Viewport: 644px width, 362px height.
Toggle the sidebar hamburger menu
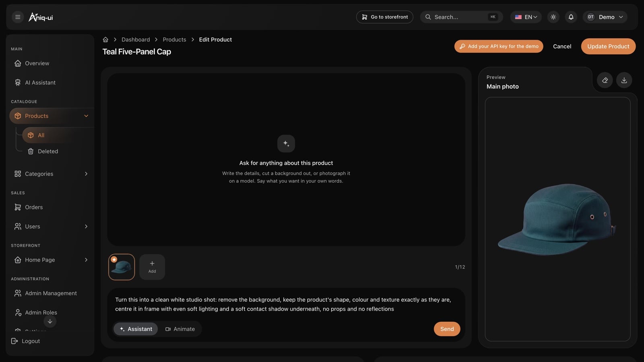coord(18,17)
